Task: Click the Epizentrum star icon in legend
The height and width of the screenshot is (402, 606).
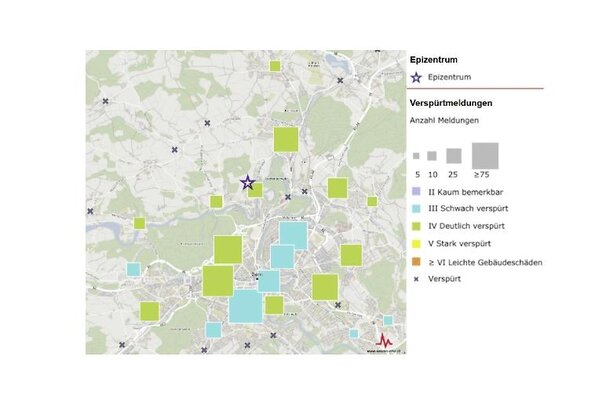Action: point(416,77)
